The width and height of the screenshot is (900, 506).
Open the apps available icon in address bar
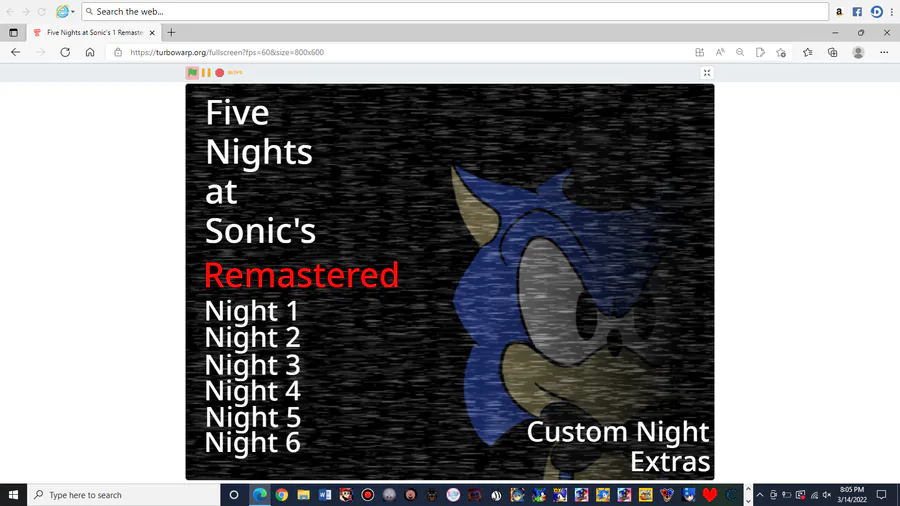(699, 52)
